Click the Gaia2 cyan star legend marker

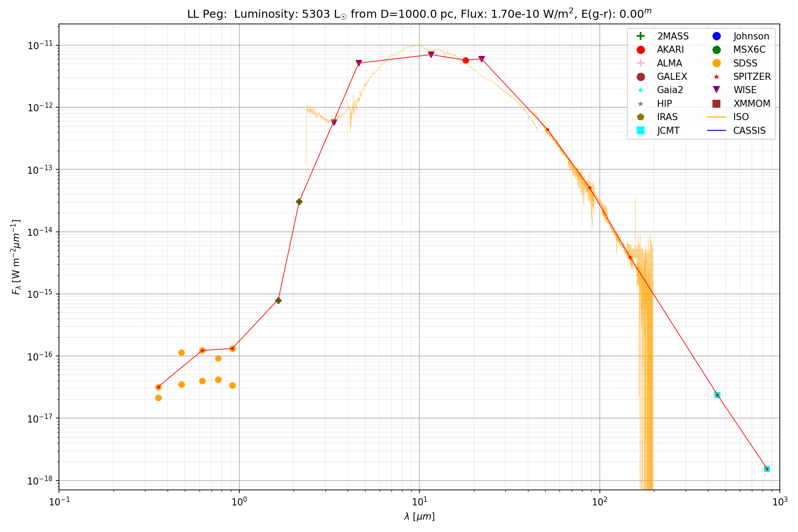point(640,90)
